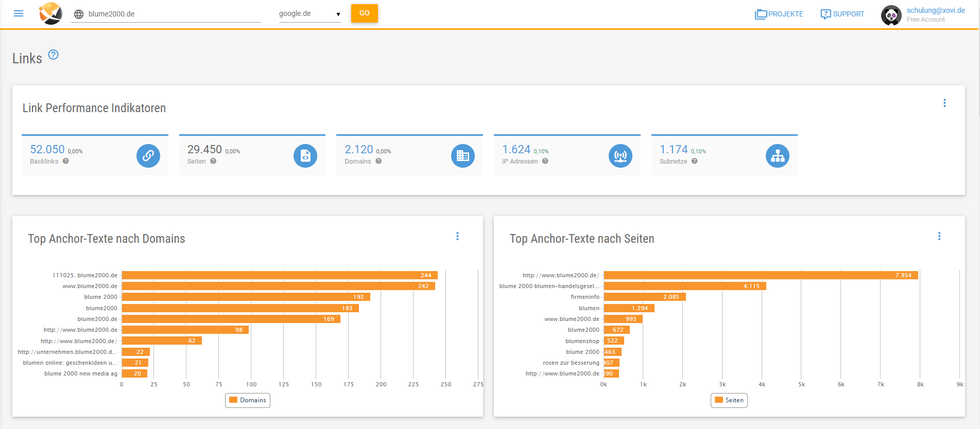Open Top Anchor-Texte nach Seiten options menu

(x=939, y=236)
